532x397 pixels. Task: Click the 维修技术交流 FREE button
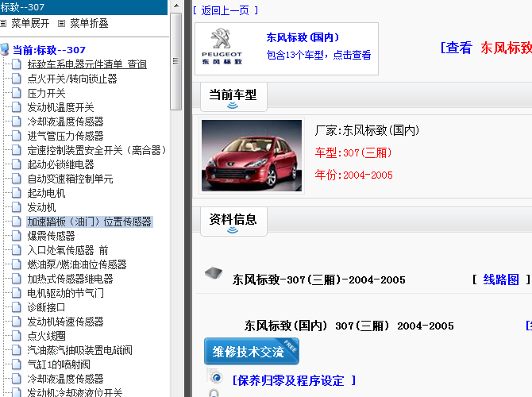pos(252,351)
